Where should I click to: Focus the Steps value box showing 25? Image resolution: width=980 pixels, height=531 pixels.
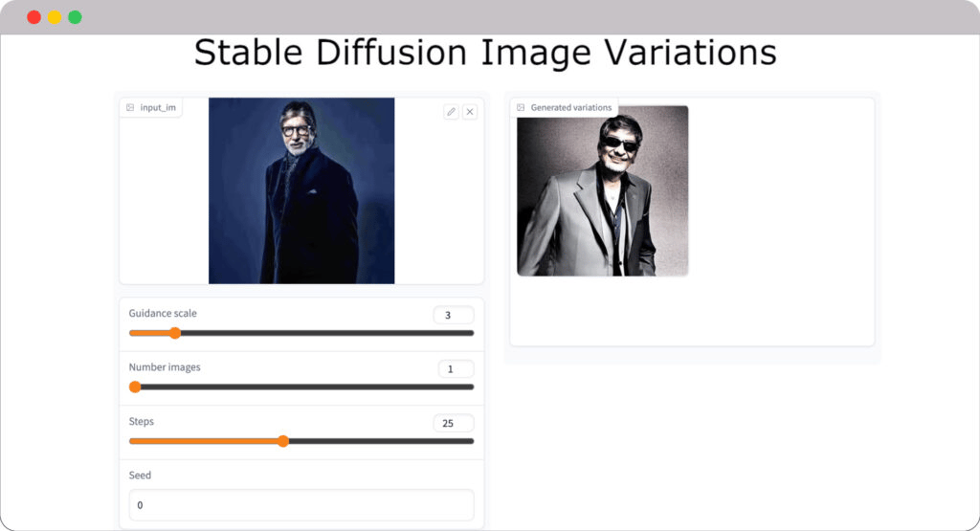tap(453, 423)
